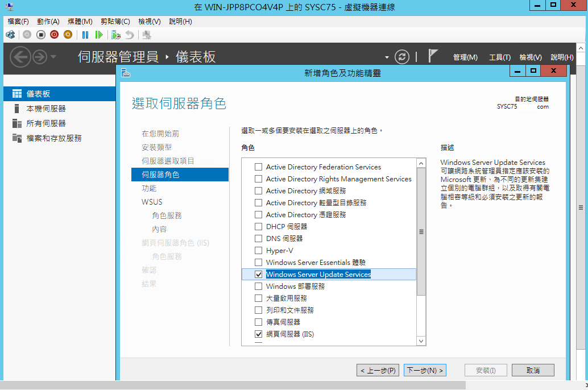
Task: Open Server Manager 說明(H) menu
Action: coord(562,57)
